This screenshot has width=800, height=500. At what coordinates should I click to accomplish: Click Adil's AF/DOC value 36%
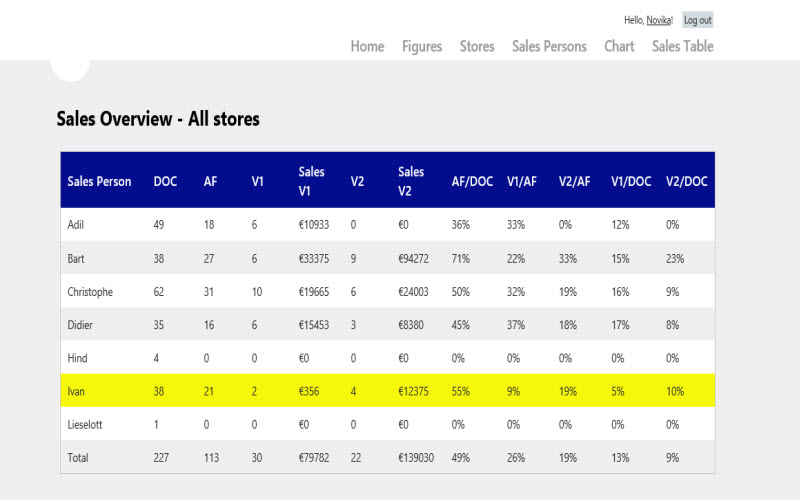[460, 225]
